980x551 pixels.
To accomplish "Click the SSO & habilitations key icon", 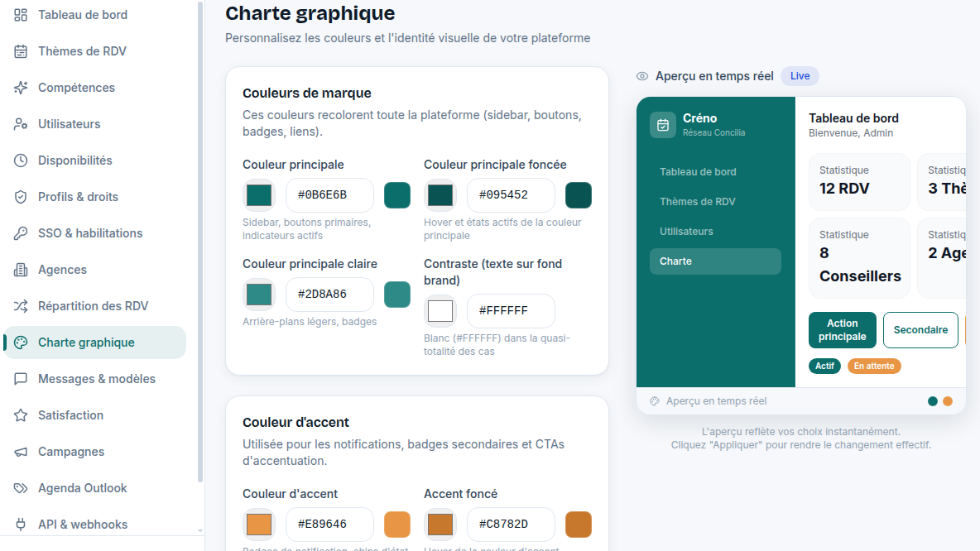I will tap(21, 233).
